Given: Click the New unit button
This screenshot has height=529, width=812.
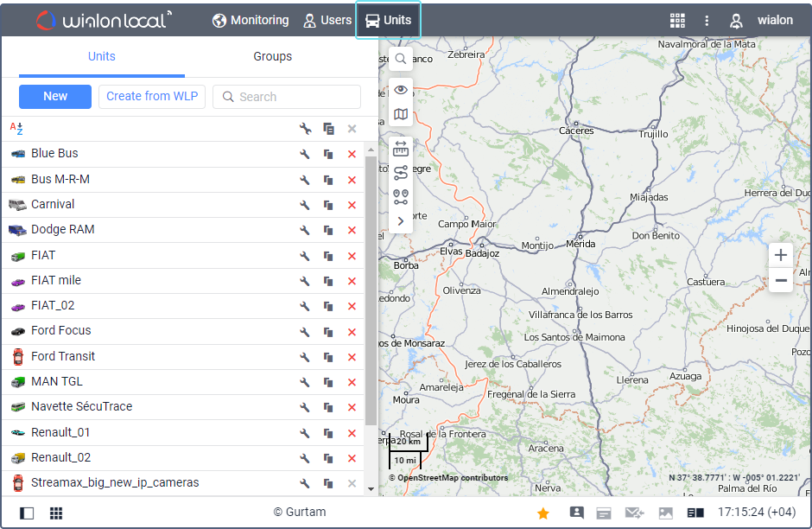Looking at the screenshot, I should (55, 97).
